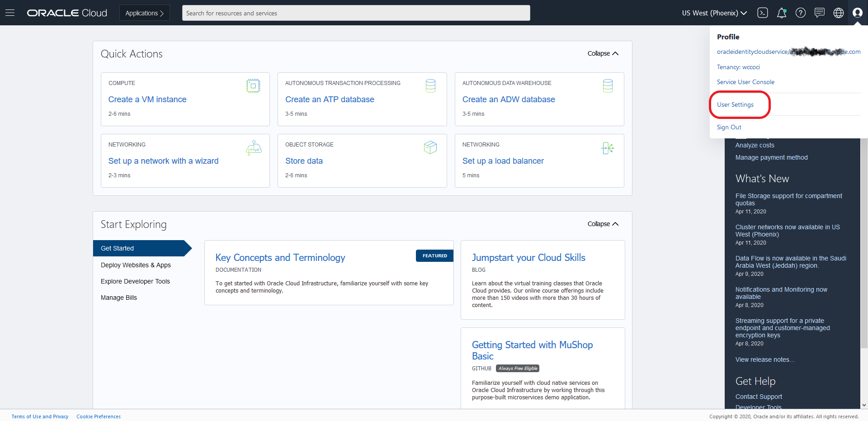Click the page scrollbar down arrow
This screenshot has width=868, height=421.
(864, 405)
